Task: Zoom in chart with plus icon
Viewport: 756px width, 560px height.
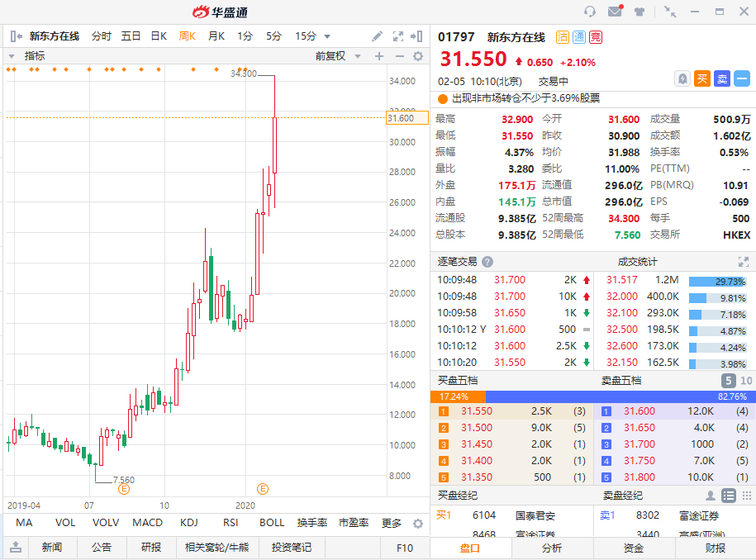Action: (379, 56)
